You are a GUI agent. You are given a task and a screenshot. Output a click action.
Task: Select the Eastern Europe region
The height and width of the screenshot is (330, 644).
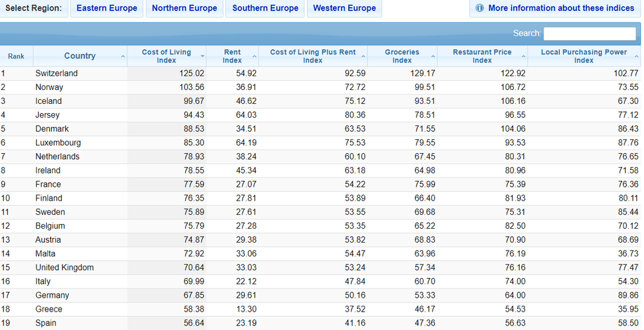(x=106, y=9)
